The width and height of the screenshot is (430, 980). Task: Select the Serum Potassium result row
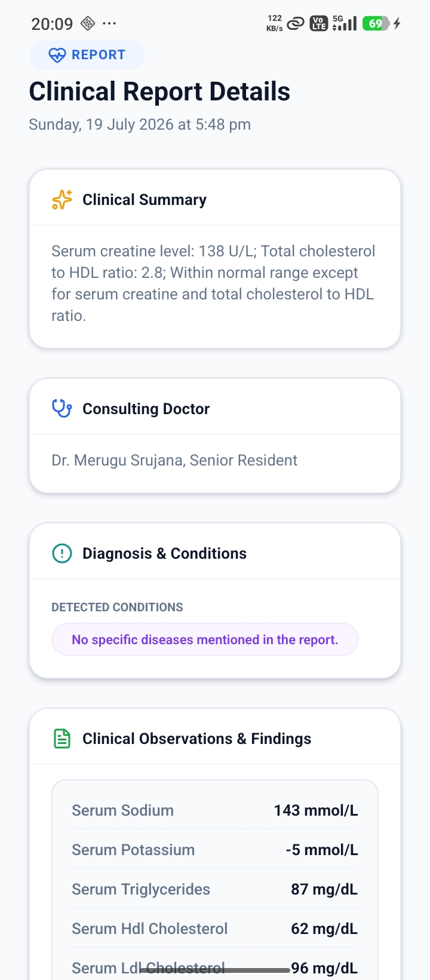tap(215, 850)
